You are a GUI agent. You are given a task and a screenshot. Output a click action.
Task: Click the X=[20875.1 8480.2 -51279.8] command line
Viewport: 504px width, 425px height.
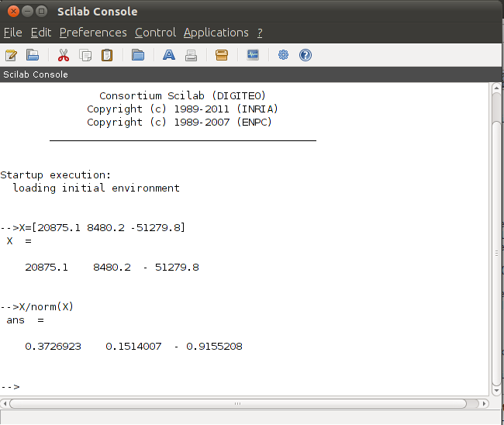92,227
